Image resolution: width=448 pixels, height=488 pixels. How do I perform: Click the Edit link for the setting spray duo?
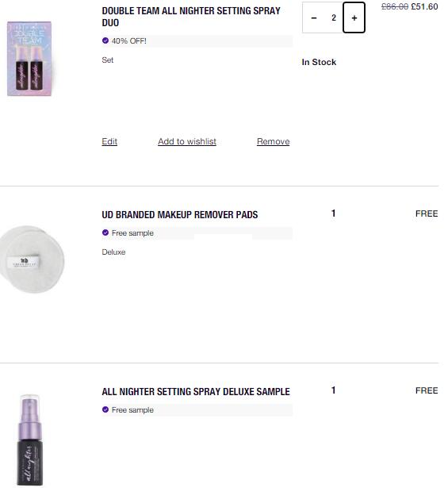click(x=109, y=141)
